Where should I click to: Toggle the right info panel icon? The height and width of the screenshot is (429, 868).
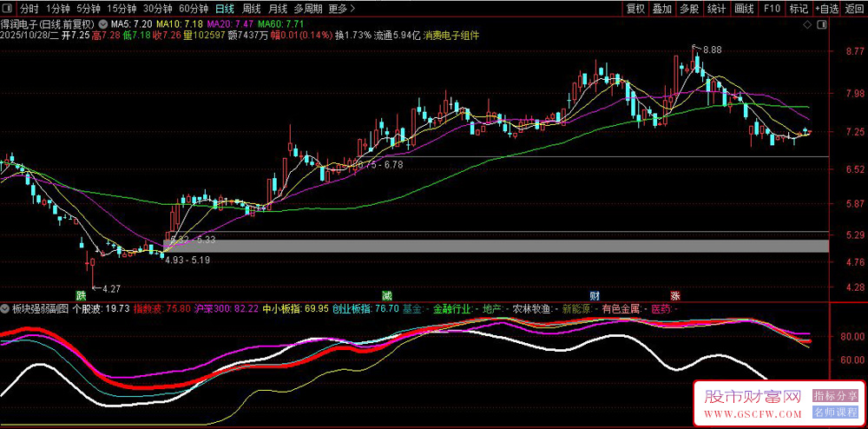click(x=823, y=25)
